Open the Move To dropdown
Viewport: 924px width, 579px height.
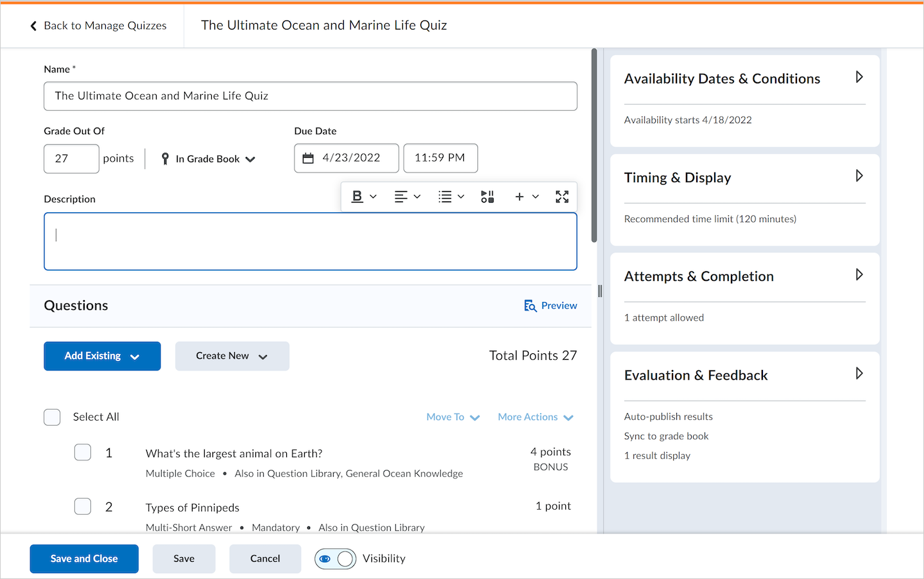click(x=453, y=417)
